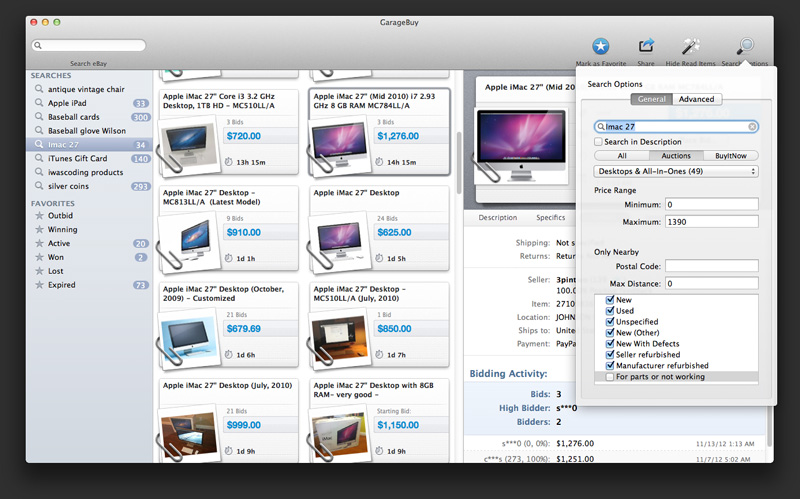This screenshot has width=800, height=499.
Task: Click the Active favorites star icon
Action: [x=39, y=243]
